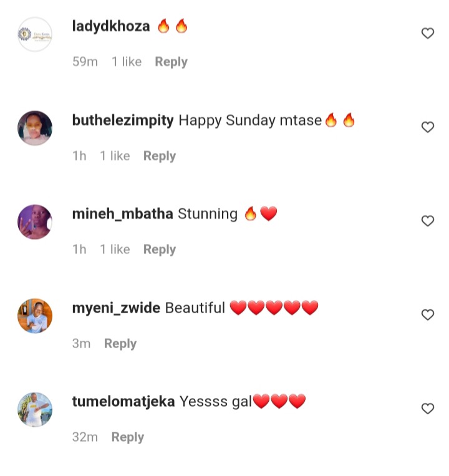The width and height of the screenshot is (449, 476).
Task: Reply to myeni_zwide's Beautiful comment
Action: pyautogui.click(x=120, y=344)
